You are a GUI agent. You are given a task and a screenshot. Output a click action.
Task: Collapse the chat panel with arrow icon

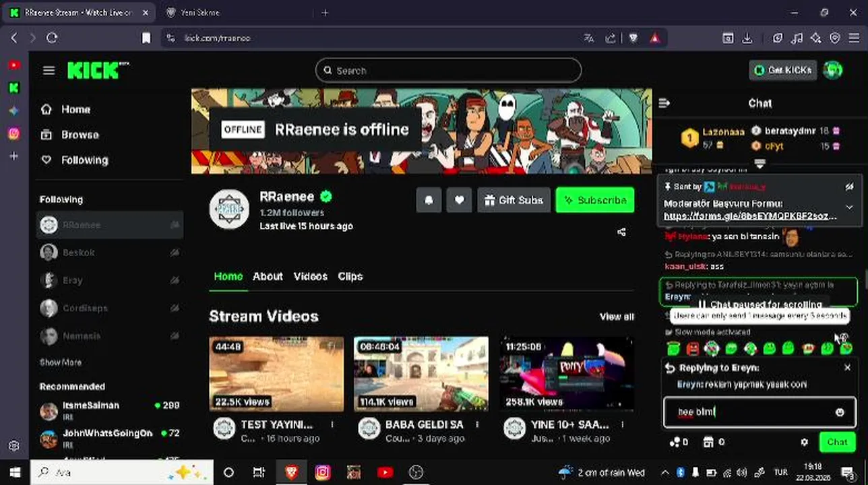pos(664,103)
